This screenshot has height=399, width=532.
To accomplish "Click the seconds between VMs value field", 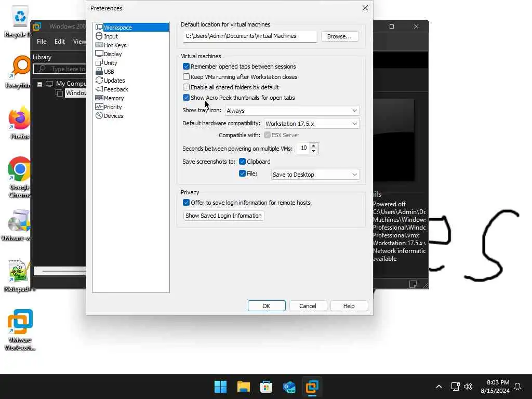I will [x=303, y=148].
